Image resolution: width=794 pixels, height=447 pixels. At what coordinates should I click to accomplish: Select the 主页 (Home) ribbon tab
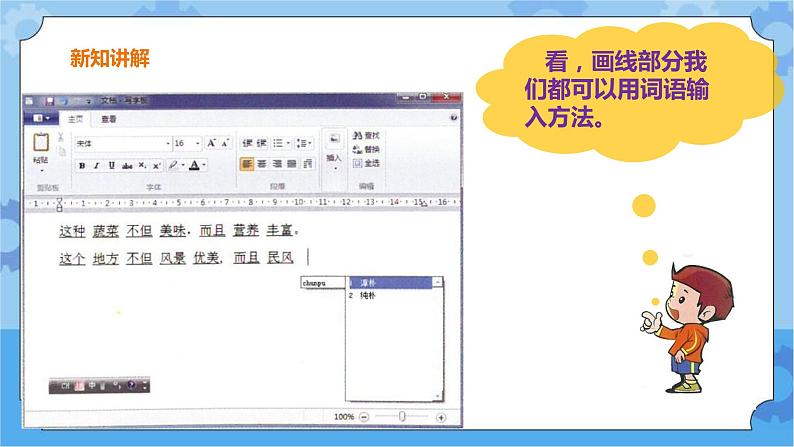75,118
